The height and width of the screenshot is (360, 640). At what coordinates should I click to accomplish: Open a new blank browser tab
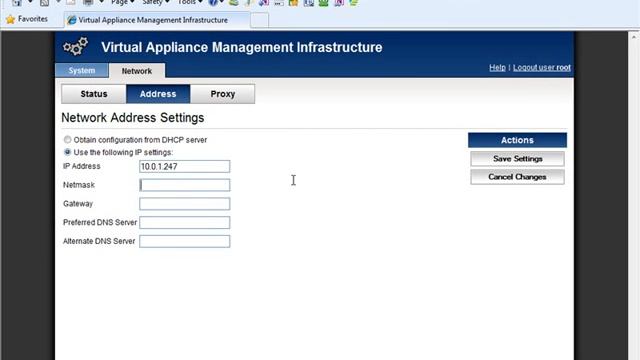point(259,20)
